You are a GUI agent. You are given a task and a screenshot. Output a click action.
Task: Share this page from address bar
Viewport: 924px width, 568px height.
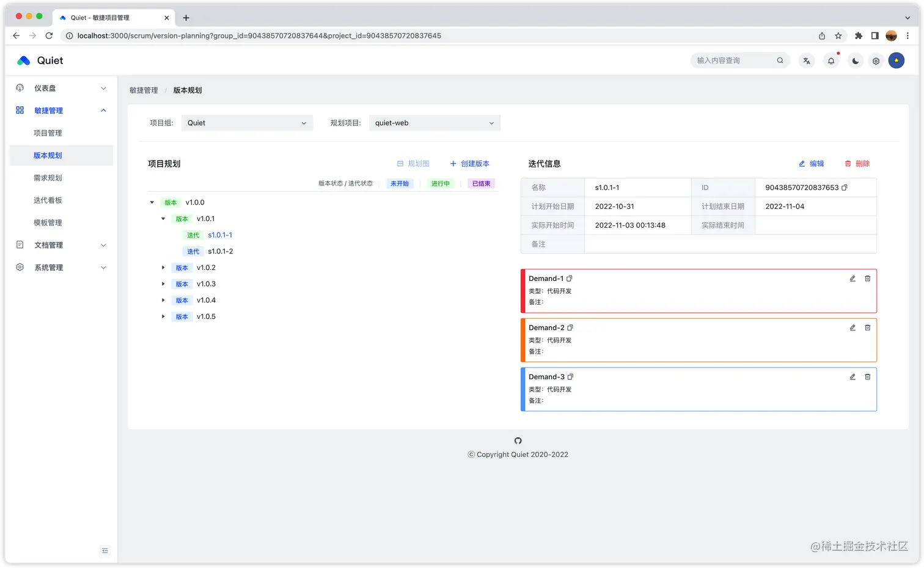(x=822, y=35)
